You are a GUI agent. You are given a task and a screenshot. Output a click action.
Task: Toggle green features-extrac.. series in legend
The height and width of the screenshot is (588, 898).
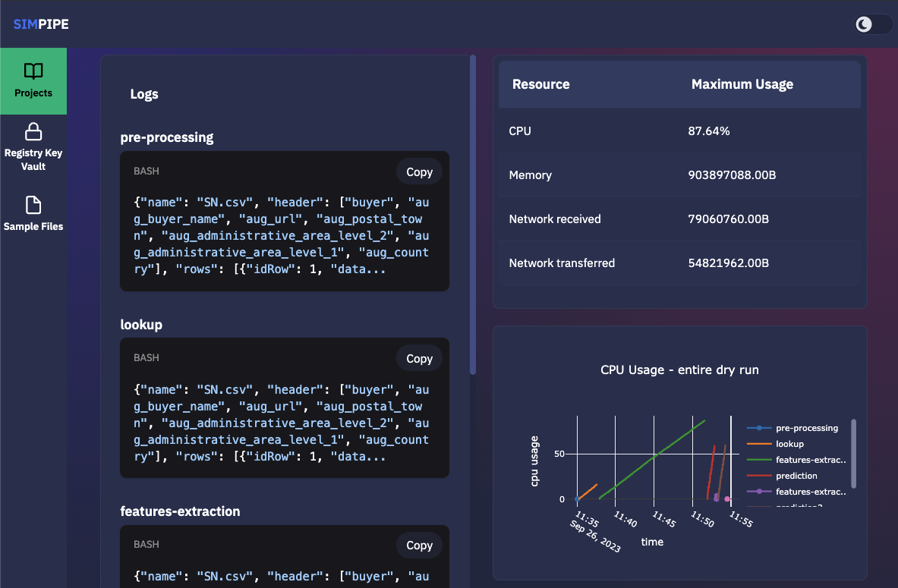796,460
